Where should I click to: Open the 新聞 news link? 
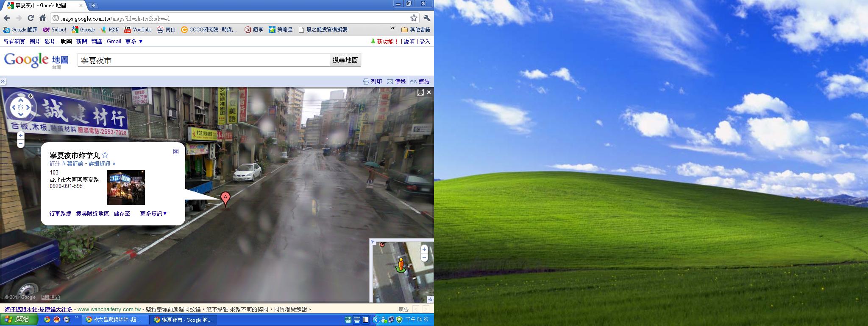click(82, 42)
